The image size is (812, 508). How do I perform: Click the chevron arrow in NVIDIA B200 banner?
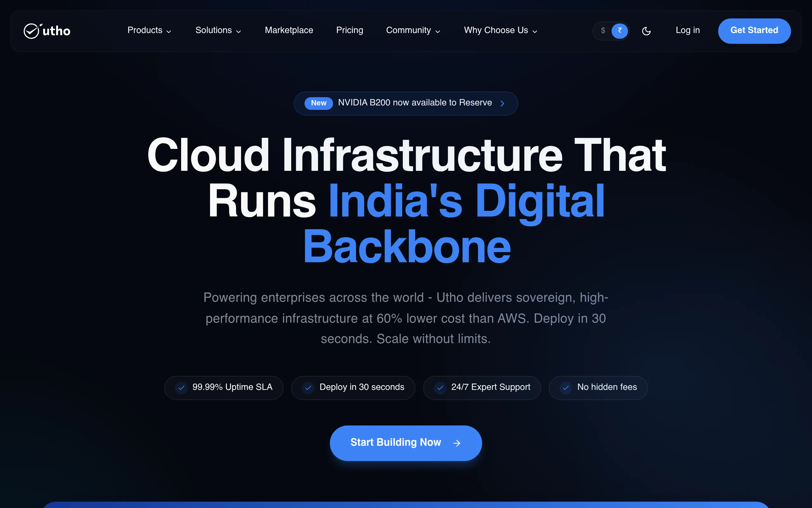502,104
